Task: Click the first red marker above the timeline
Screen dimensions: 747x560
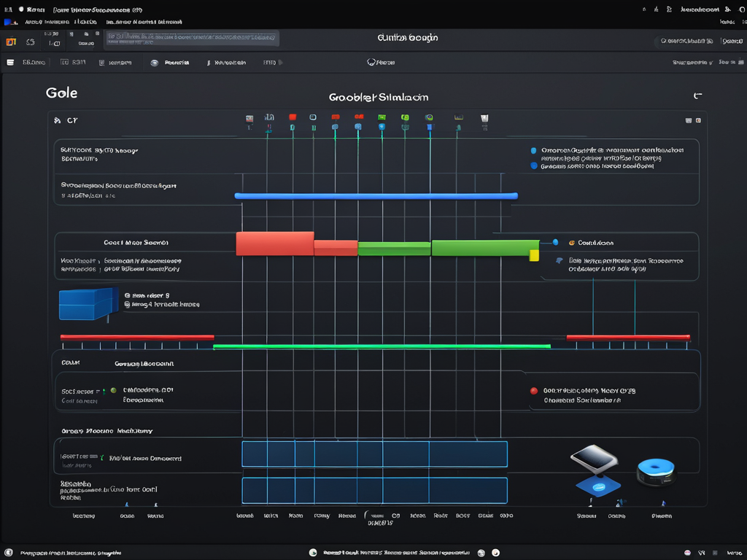Action: pyautogui.click(x=293, y=117)
